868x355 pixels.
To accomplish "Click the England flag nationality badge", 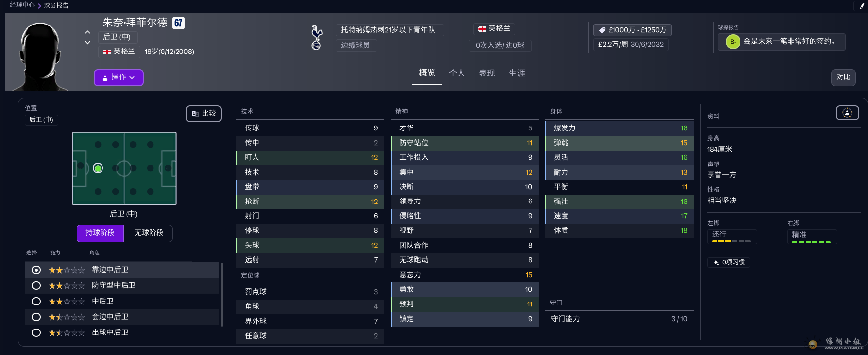I will click(494, 29).
